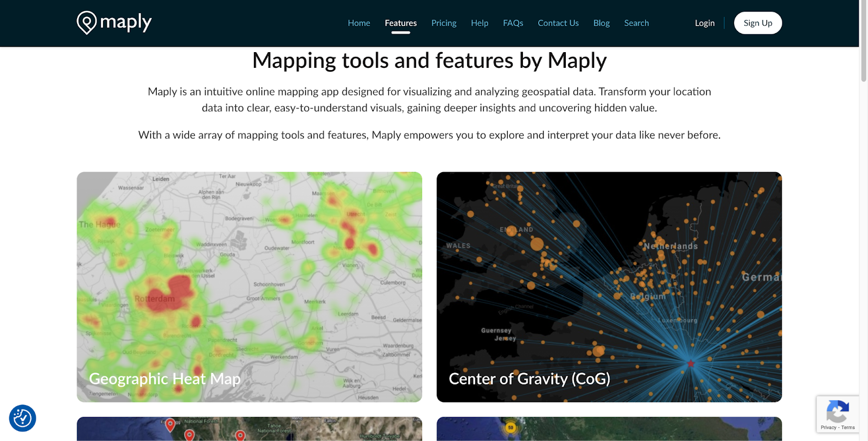This screenshot has height=441, width=868.
Task: Click the Maply logo
Action: pyautogui.click(x=114, y=23)
